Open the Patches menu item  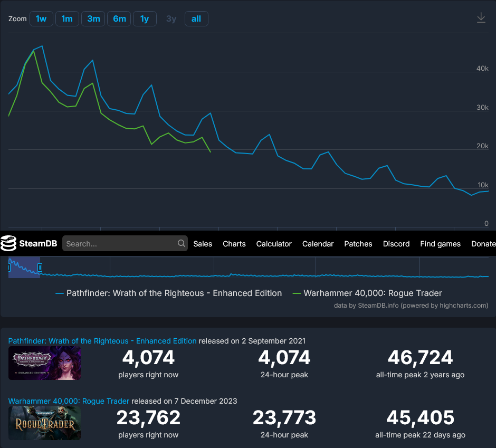[358, 244]
